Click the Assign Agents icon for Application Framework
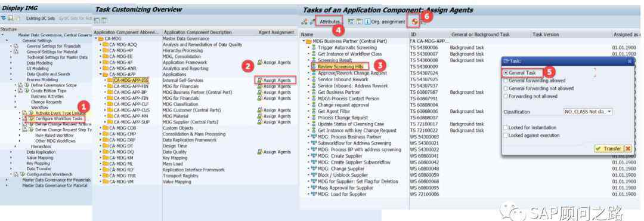Screen dimensions: 644x221 pos(259,63)
